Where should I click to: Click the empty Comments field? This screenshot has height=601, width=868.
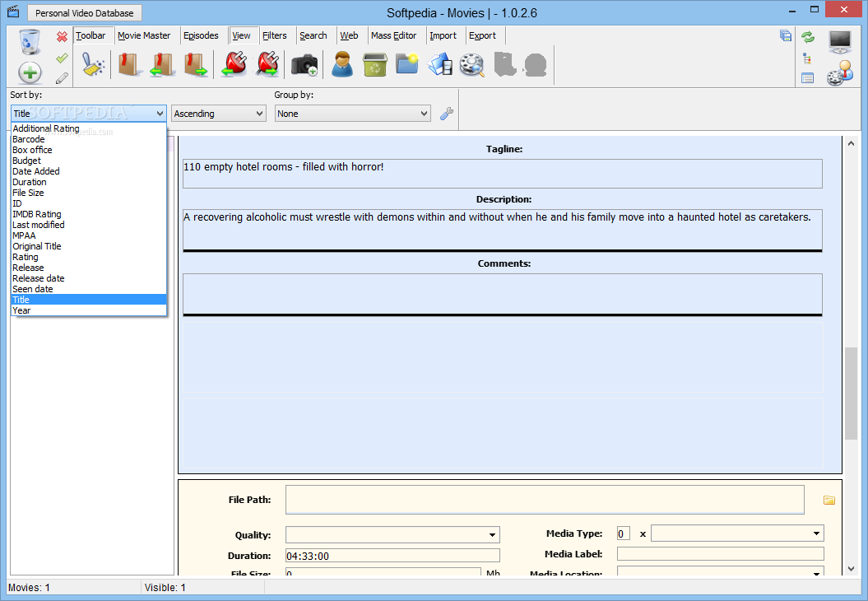click(503, 294)
